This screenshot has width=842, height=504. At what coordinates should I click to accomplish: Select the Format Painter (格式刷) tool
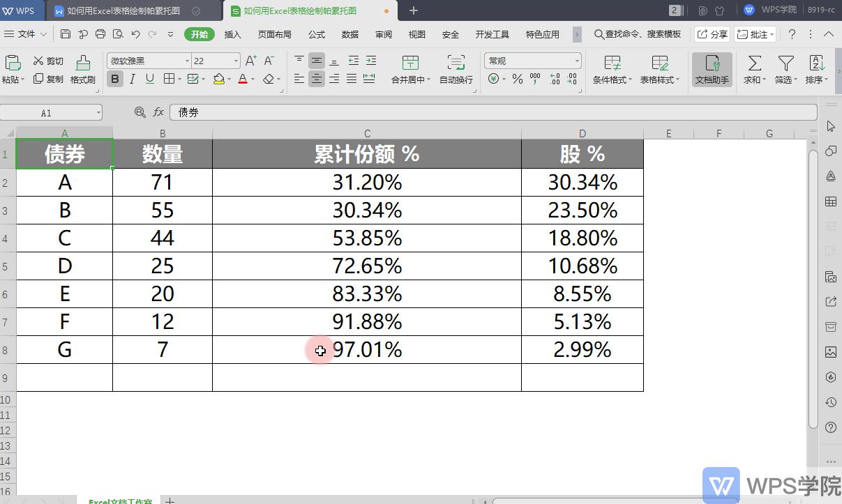coord(82,69)
